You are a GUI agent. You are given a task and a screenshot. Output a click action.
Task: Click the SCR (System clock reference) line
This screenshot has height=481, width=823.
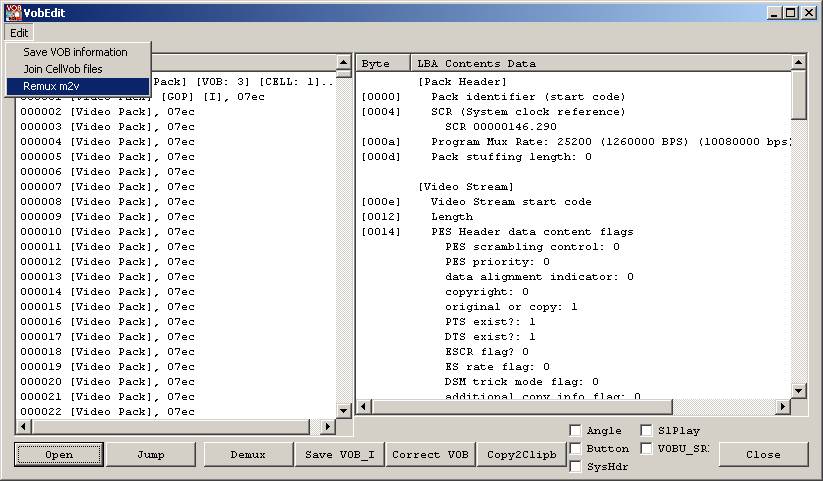tap(528, 112)
